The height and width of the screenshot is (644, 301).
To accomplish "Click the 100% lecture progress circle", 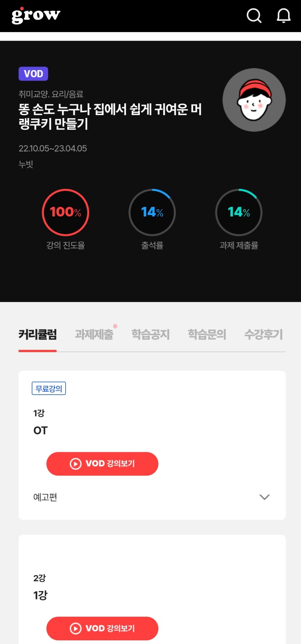I will point(65,212).
